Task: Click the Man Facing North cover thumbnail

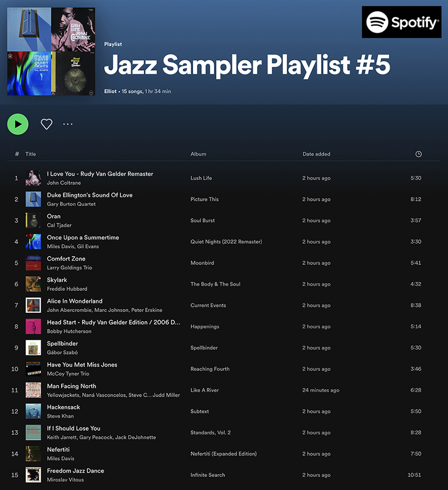Action: [33, 390]
